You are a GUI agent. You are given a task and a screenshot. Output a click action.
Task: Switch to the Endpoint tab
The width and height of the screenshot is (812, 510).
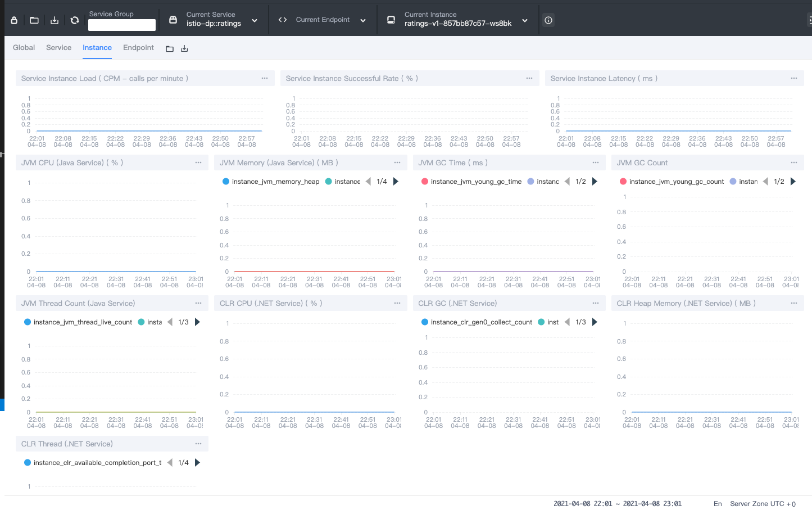138,48
